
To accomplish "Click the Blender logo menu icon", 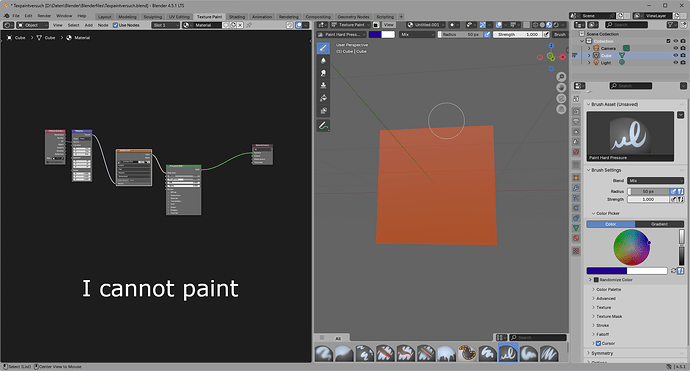I will tap(6, 16).
